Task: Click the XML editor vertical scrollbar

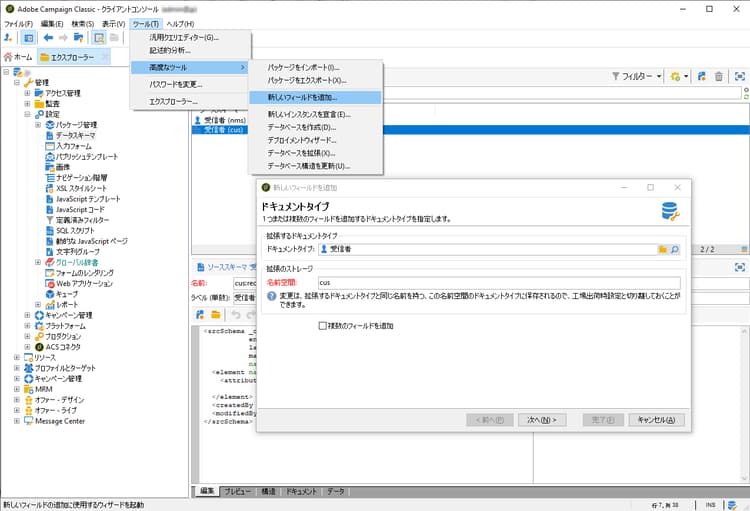Action: tap(744, 404)
